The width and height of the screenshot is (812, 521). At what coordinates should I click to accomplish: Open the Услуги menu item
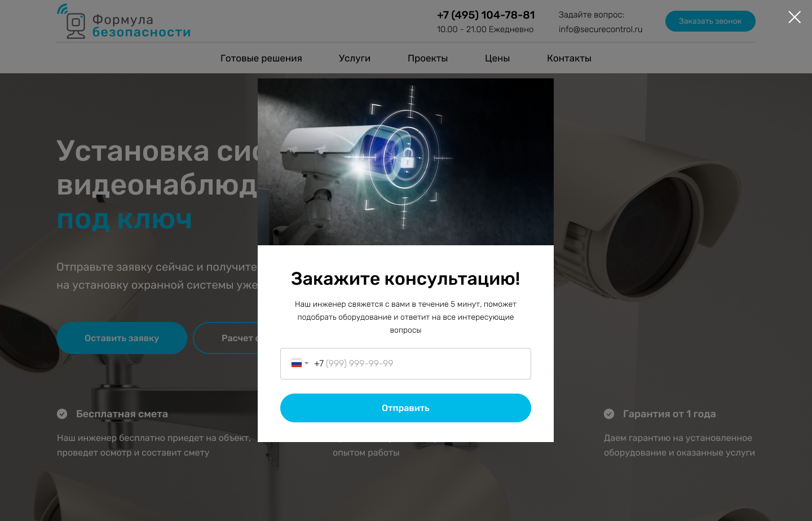[x=355, y=58]
